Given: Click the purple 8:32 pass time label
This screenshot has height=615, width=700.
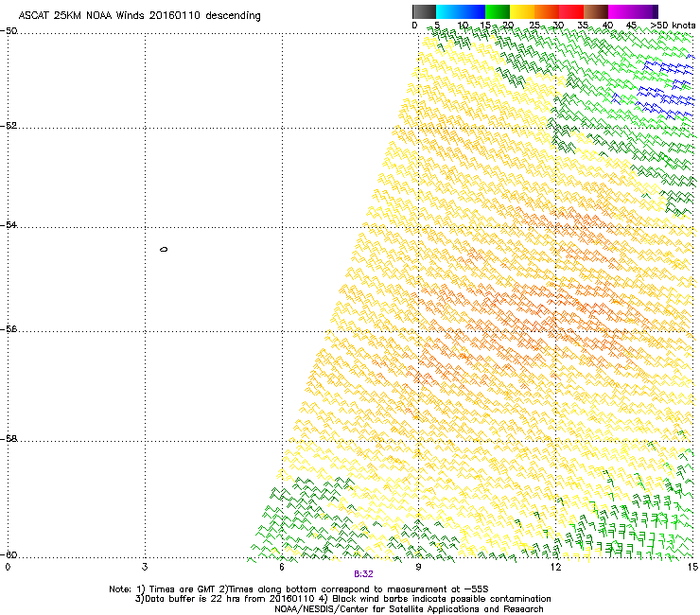Looking at the screenshot, I should (x=363, y=574).
